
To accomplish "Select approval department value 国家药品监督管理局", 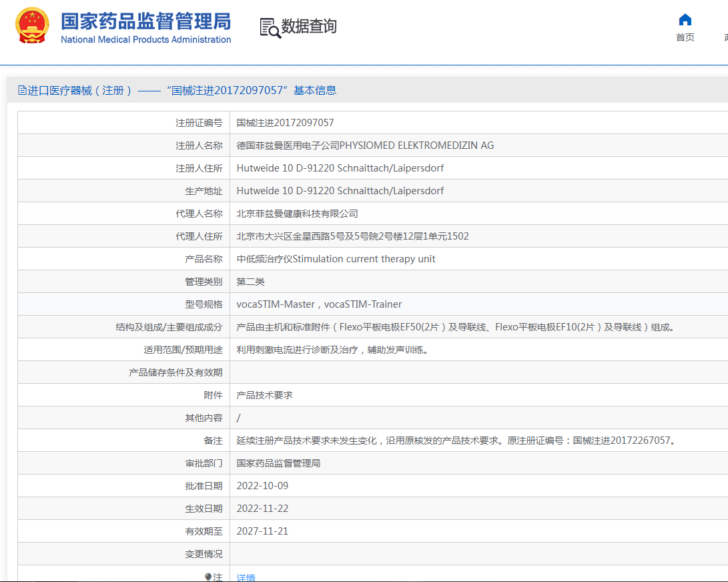I will coord(278,463).
